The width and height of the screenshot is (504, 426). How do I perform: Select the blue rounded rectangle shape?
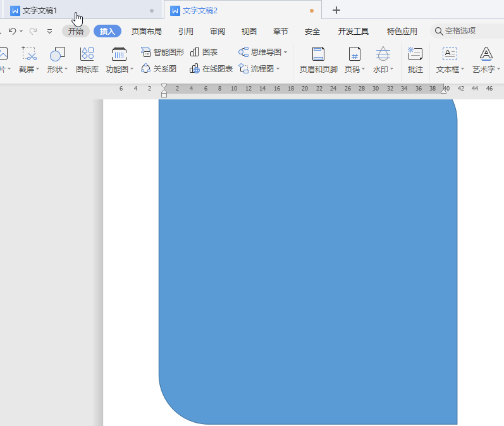[x=308, y=261]
